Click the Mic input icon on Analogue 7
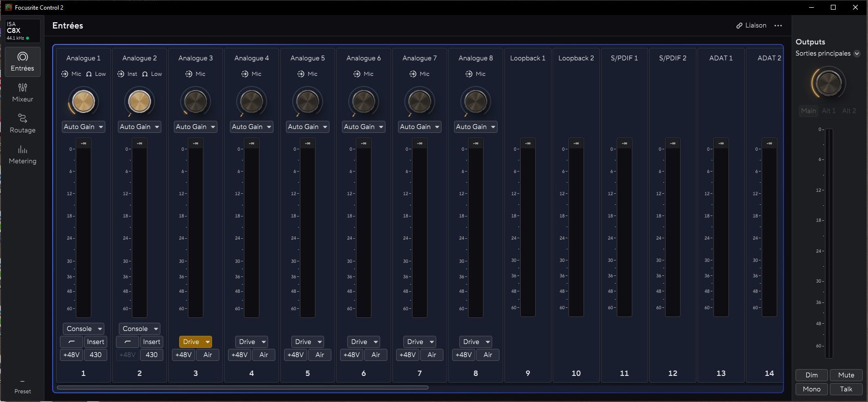 pos(413,74)
